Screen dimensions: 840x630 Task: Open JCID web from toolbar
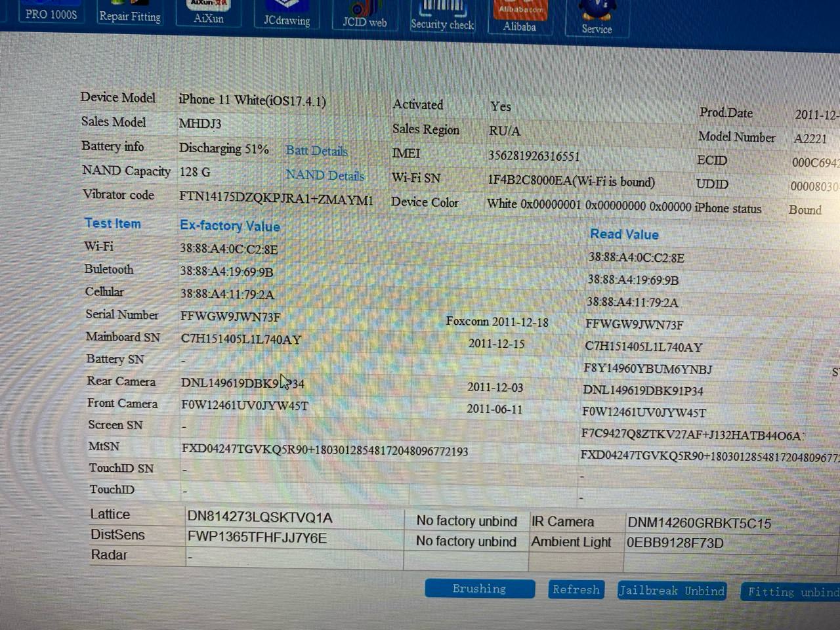point(364,16)
